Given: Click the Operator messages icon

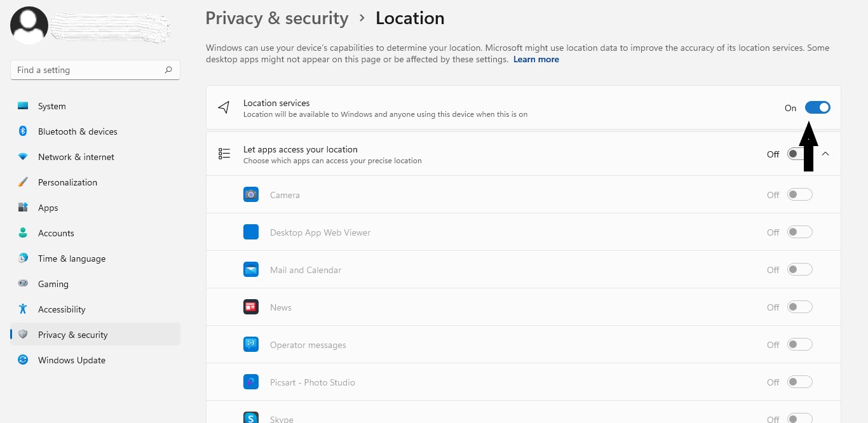Looking at the screenshot, I should coord(251,345).
